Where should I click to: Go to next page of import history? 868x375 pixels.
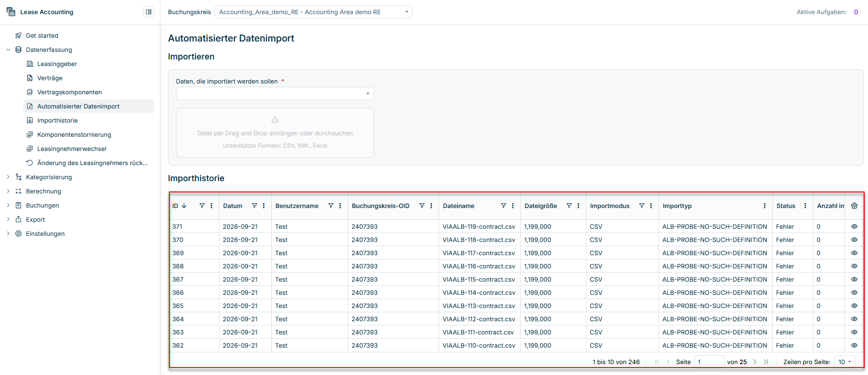755,362
